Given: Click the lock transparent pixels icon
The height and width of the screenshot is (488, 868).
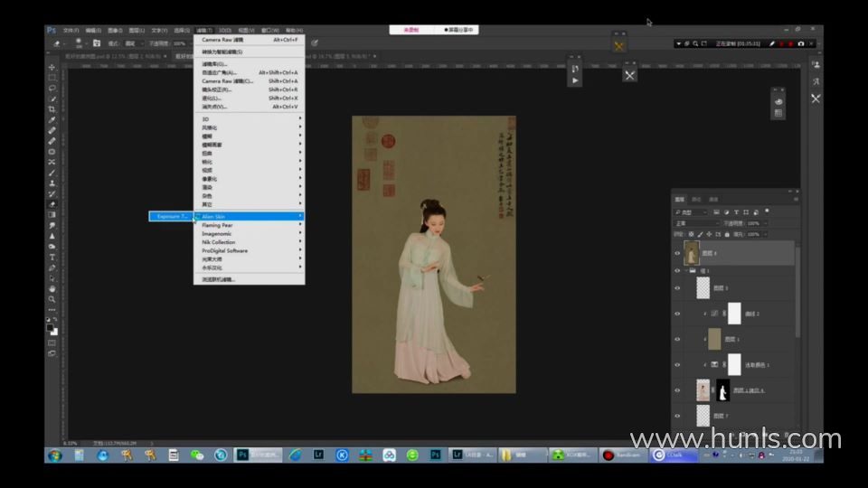Looking at the screenshot, I should (691, 234).
